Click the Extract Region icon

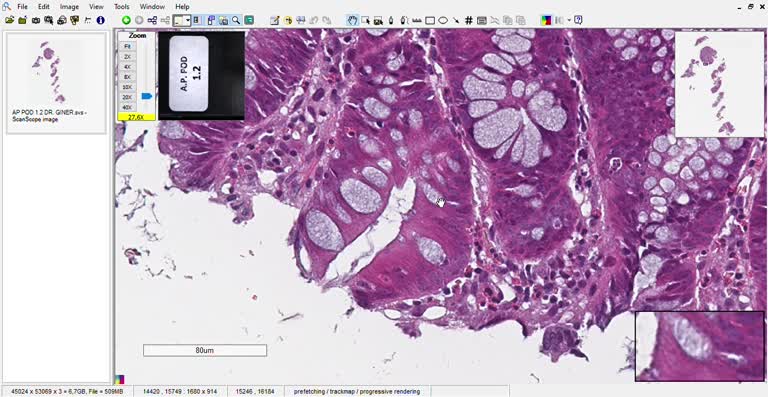pos(48,20)
